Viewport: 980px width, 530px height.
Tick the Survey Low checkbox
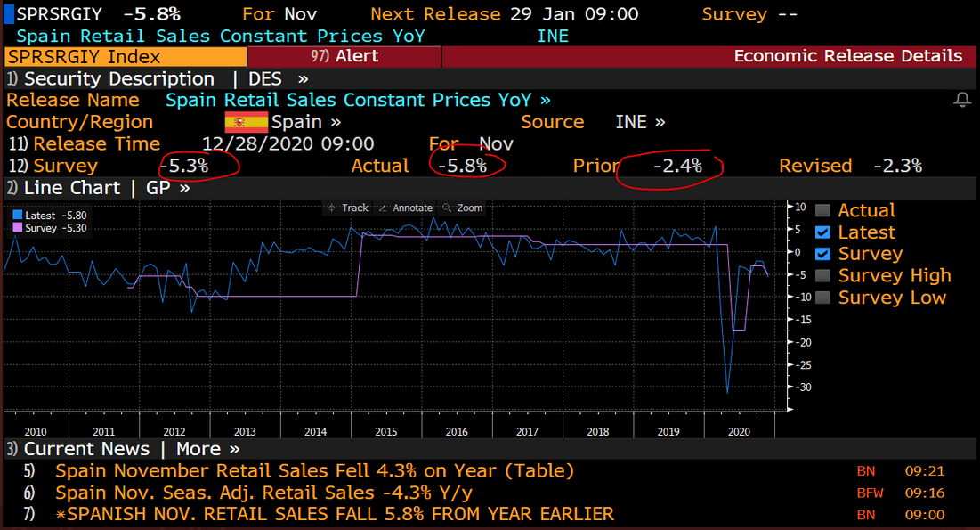(822, 298)
